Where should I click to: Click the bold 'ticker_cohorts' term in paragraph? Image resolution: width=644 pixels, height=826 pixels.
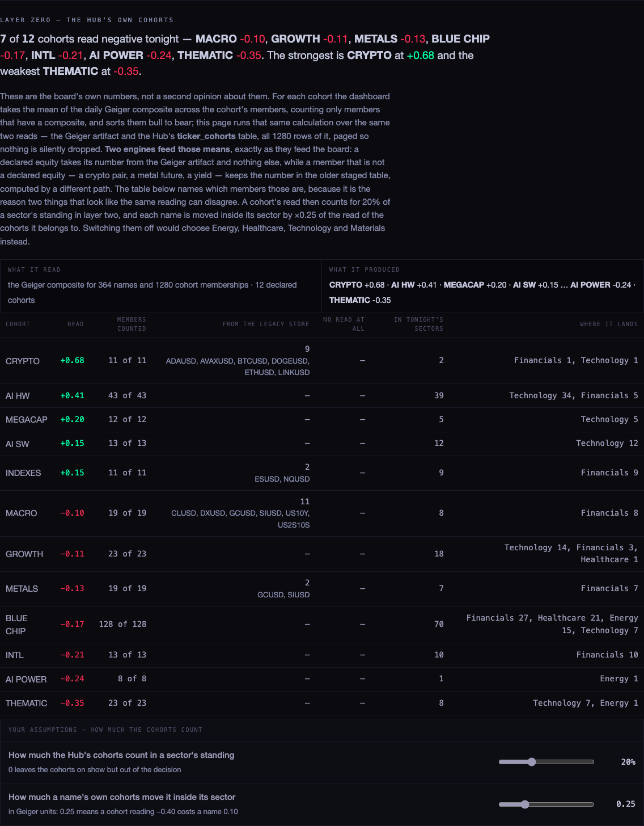(x=206, y=136)
